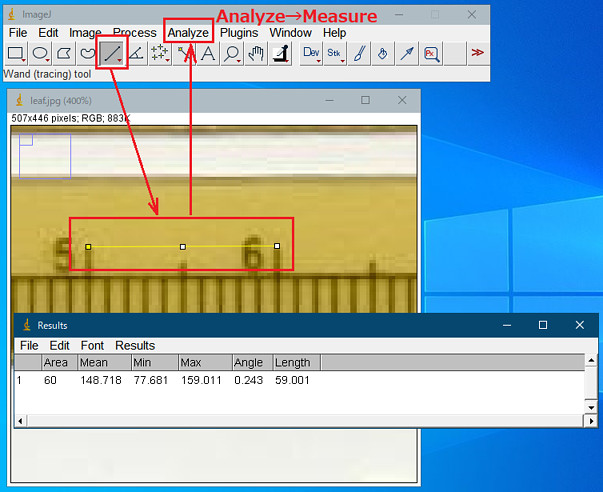The width and height of the screenshot is (603, 492).
Task: Open the Edit menu in Results window
Action: [59, 345]
